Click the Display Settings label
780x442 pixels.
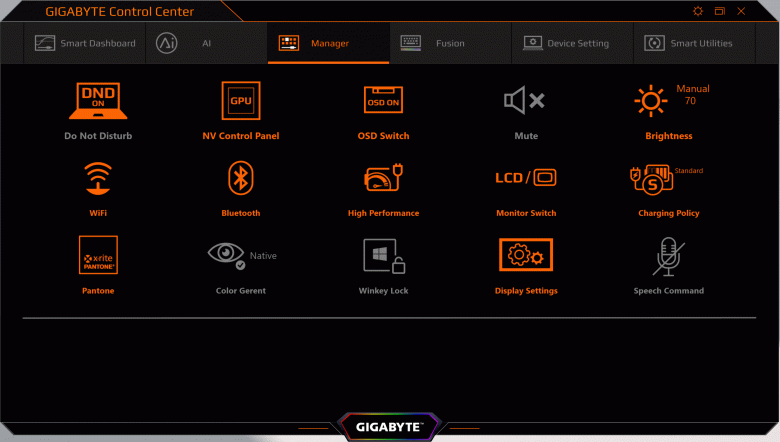pyautogui.click(x=526, y=290)
